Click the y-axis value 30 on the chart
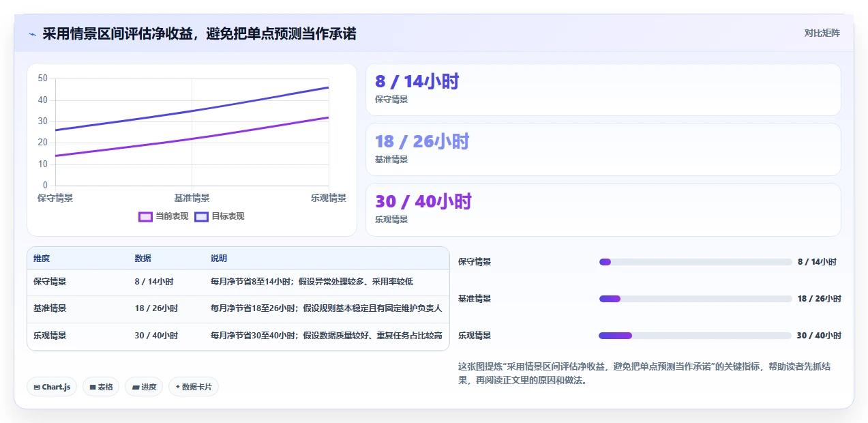The width and height of the screenshot is (868, 423). [42, 121]
